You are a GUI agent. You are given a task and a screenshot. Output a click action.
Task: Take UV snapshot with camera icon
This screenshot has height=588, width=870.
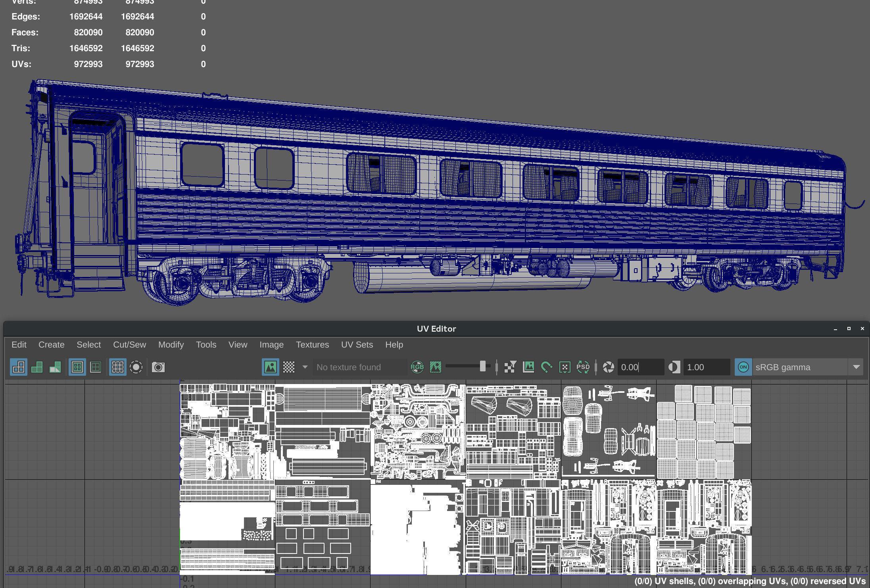158,367
